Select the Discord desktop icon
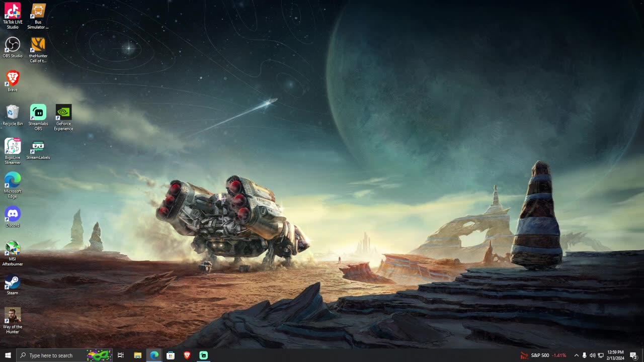The image size is (644, 362). point(13,217)
